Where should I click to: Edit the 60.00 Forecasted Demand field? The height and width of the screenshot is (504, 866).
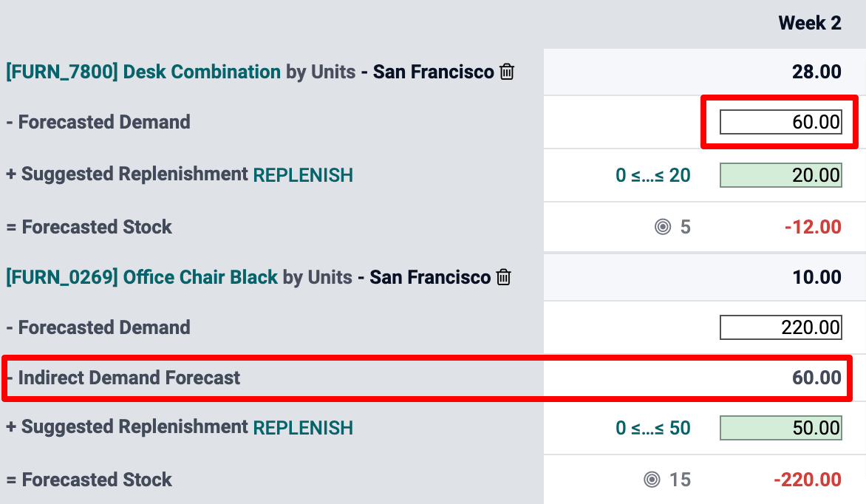[x=780, y=122]
